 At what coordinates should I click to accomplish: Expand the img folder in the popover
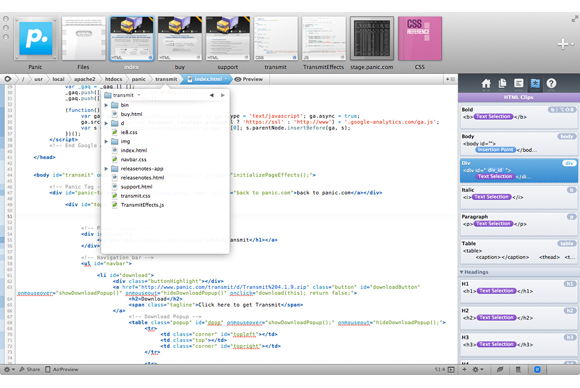106,141
